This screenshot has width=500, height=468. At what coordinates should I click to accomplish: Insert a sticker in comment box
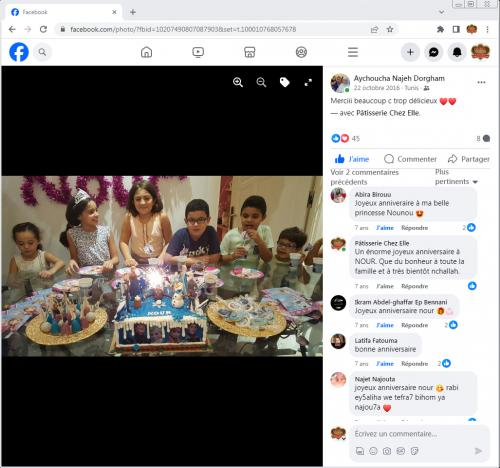coord(414,451)
